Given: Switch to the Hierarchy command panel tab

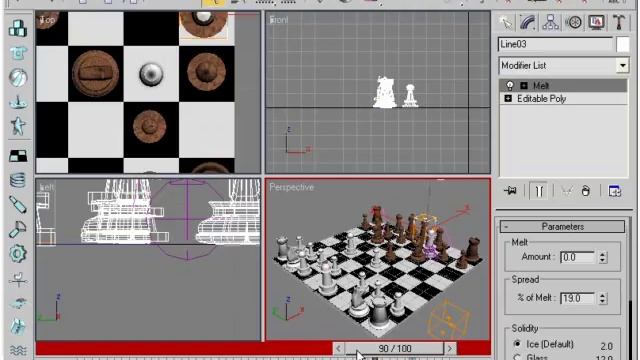Looking at the screenshot, I should click(x=551, y=22).
